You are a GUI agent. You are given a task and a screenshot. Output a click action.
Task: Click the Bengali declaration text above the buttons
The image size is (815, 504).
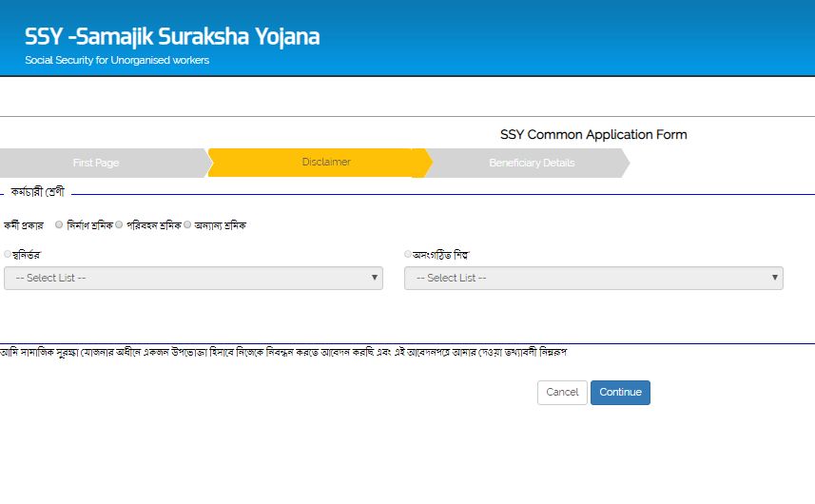[283, 352]
